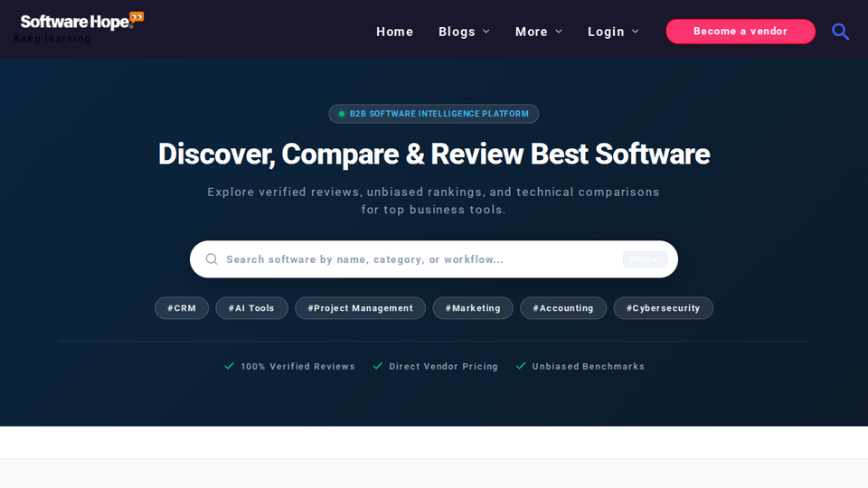868x488 pixels.
Task: Click the 'Discover, Compare & Review Best Software' heading
Action: pyautogui.click(x=434, y=154)
